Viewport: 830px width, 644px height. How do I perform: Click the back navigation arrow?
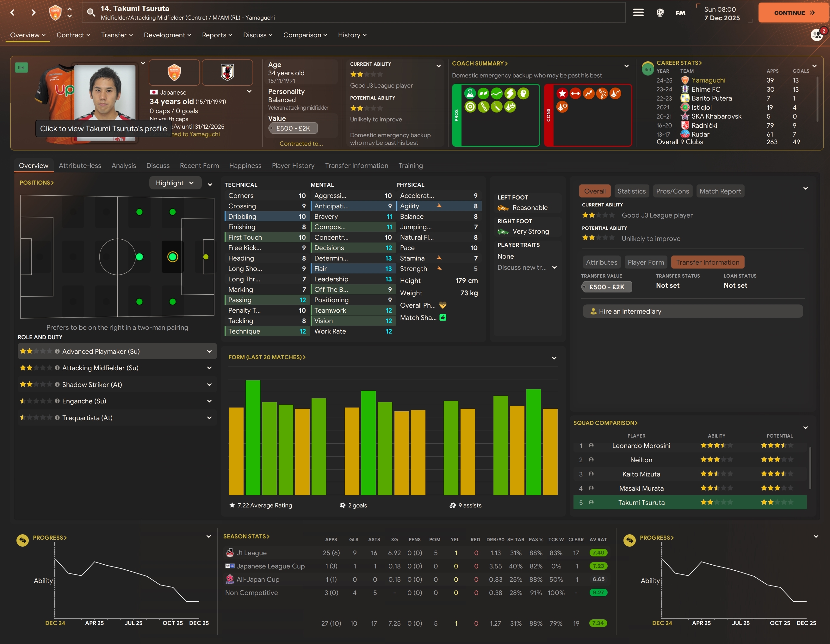13,13
